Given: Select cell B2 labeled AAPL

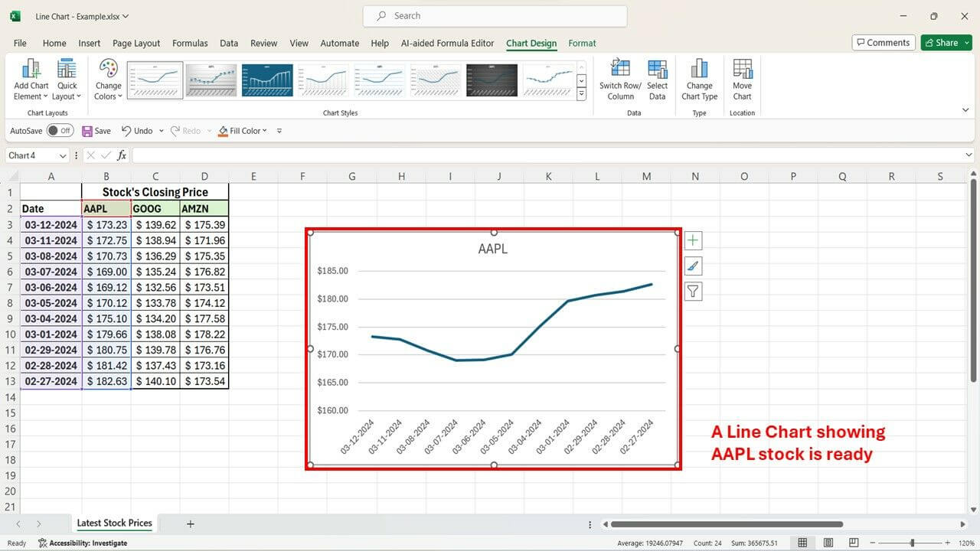Looking at the screenshot, I should 106,208.
